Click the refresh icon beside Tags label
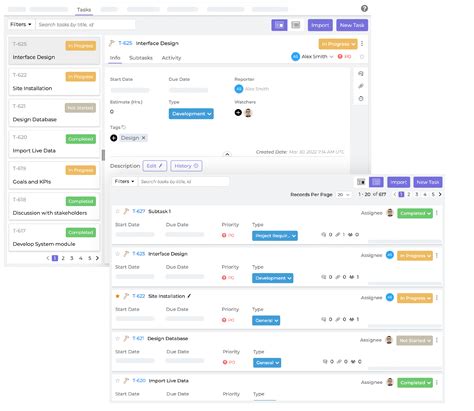The height and width of the screenshot is (411, 474). pos(124,127)
